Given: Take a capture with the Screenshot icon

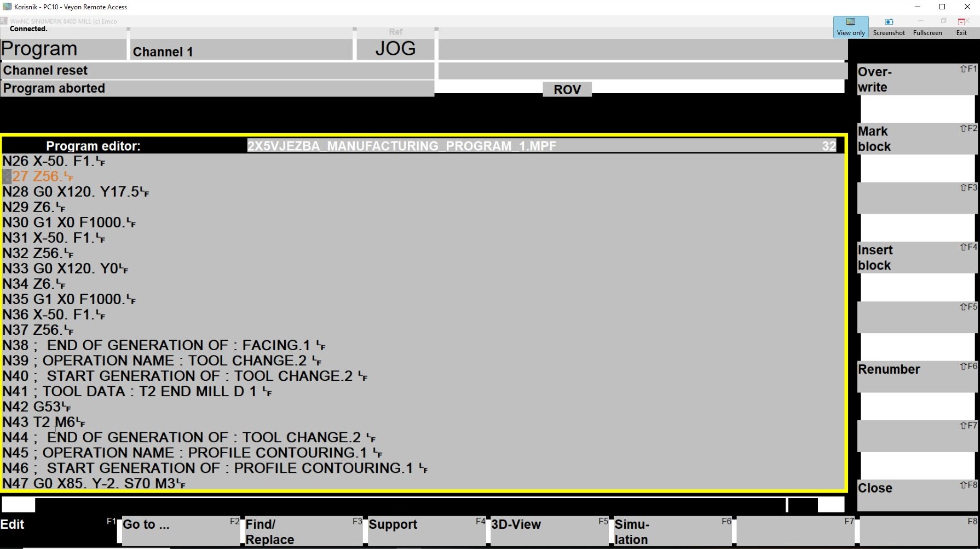Looking at the screenshot, I should pos(889,26).
